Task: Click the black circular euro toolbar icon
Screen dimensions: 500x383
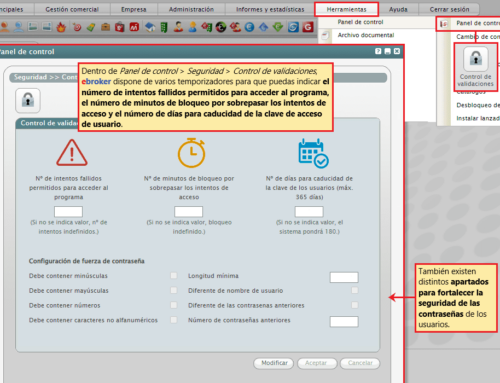Action: (221, 27)
